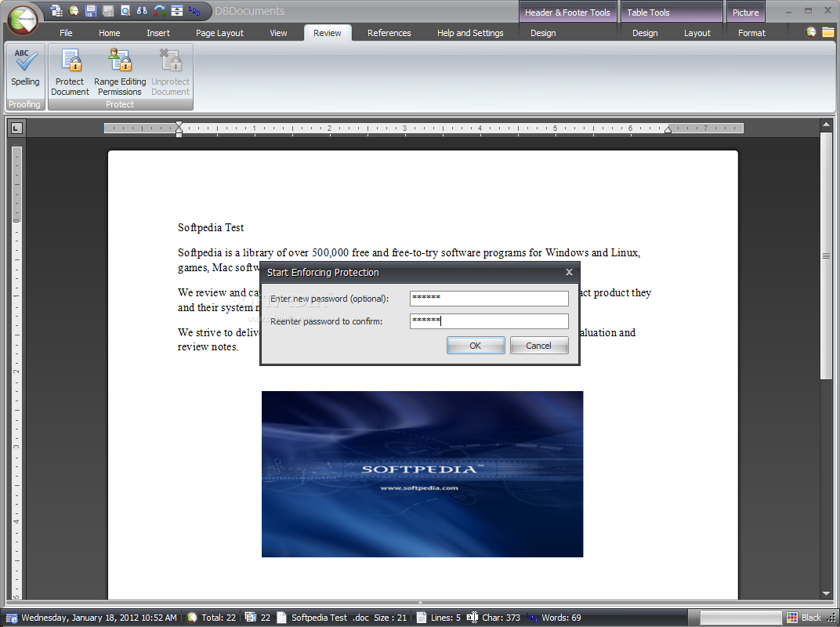Click the calendar icon in status bar
Image resolution: width=840 pixels, height=627 pixels.
pos(12,618)
